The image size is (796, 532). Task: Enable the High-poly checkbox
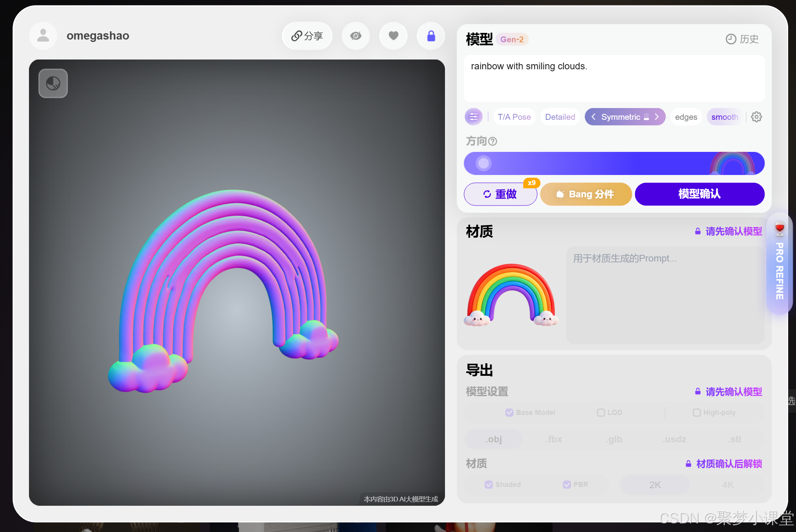pyautogui.click(x=697, y=413)
